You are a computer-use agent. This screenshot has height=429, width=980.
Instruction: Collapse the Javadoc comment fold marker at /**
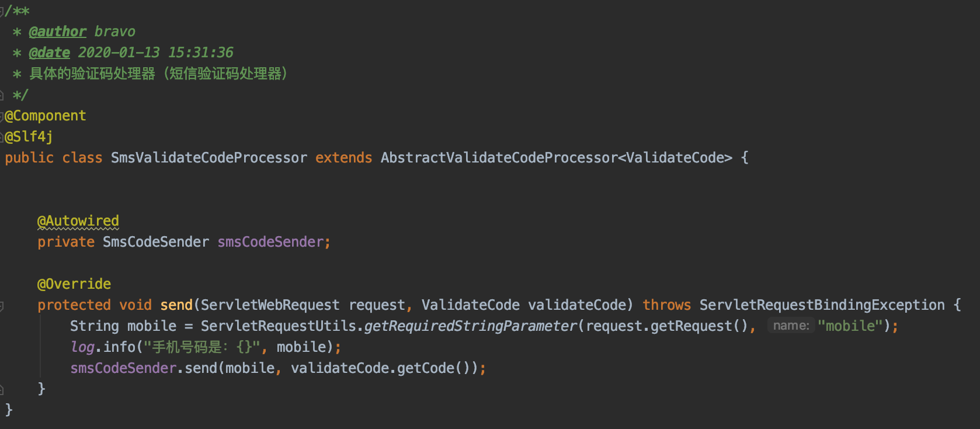(x=2, y=11)
